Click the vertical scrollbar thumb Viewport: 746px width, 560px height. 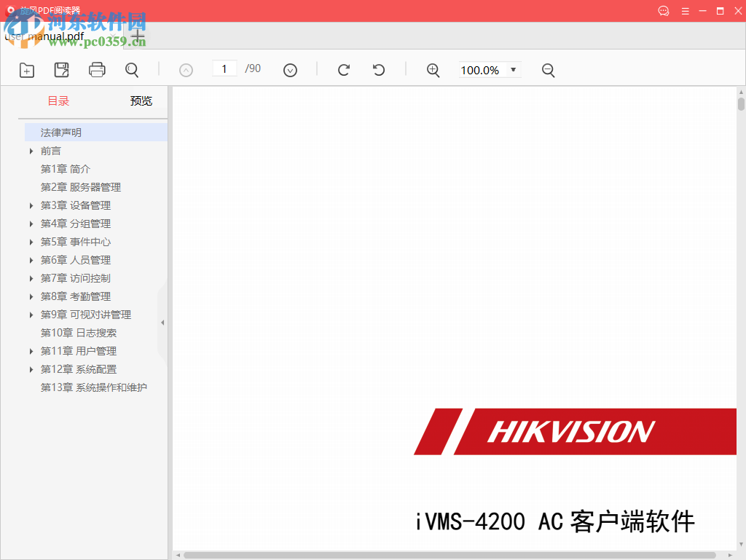pyautogui.click(x=741, y=104)
